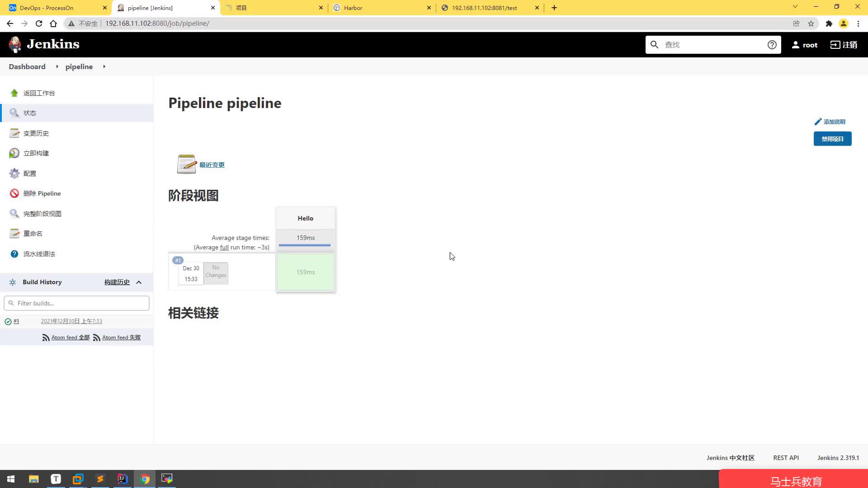Go to the browser home page
This screenshot has height=488, width=868.
point(53,23)
